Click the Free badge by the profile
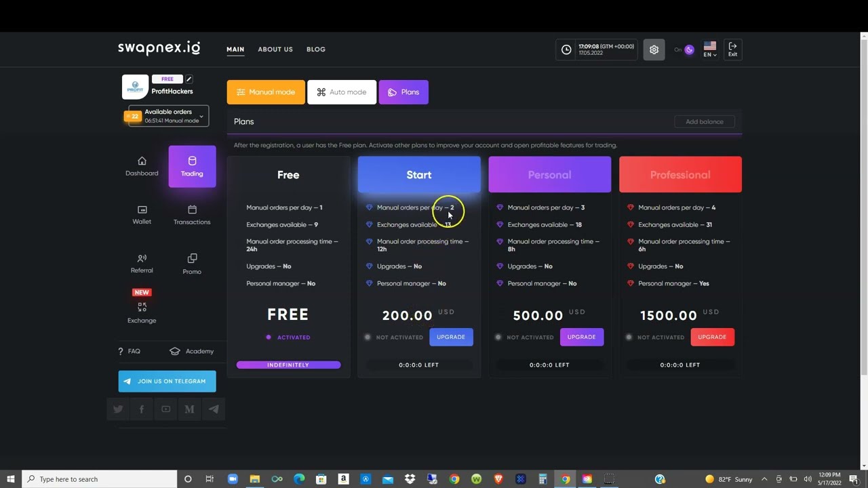Viewport: 868px width, 488px height. pyautogui.click(x=167, y=79)
